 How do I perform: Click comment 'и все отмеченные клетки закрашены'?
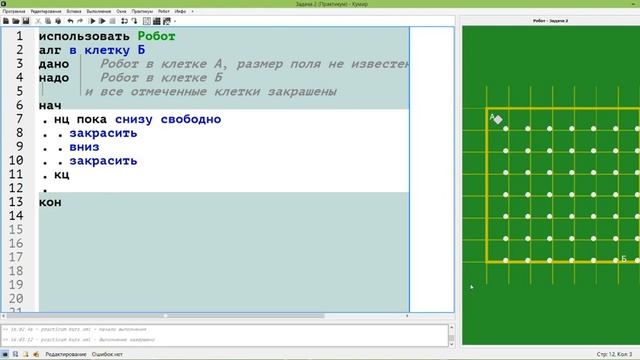click(211, 91)
